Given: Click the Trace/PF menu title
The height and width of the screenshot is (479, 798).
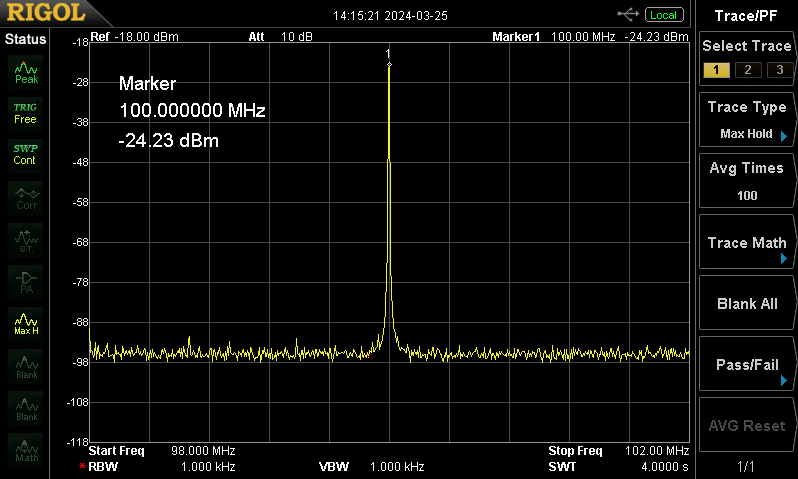Looking at the screenshot, I should 747,15.
